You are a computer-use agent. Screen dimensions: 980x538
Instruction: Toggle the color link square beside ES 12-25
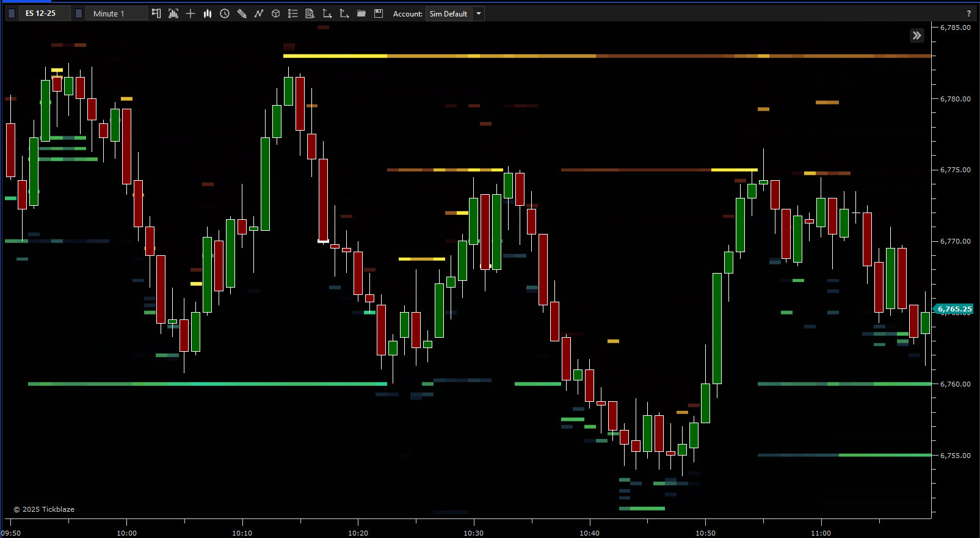(x=12, y=13)
